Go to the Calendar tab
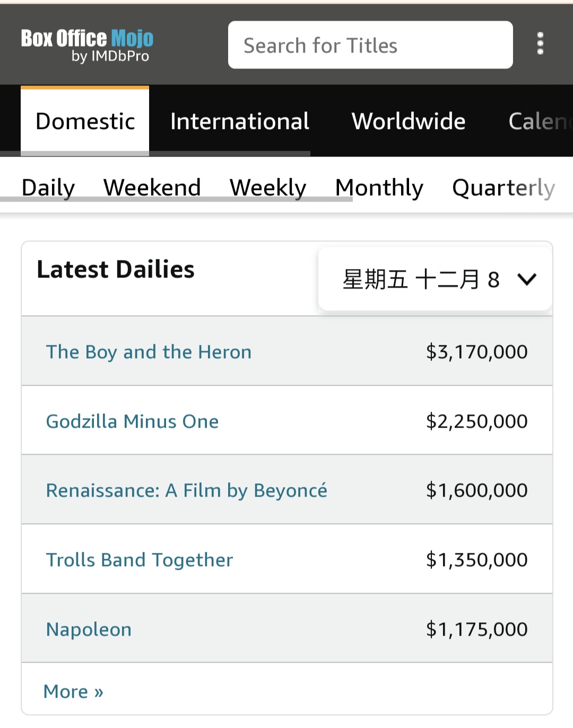This screenshot has height=728, width=573. [539, 122]
